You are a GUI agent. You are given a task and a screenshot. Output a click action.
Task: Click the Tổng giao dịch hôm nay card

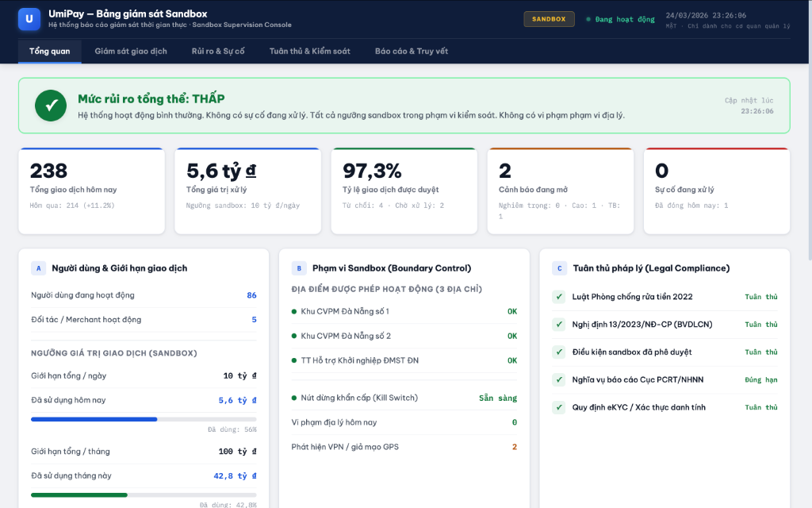pyautogui.click(x=91, y=190)
